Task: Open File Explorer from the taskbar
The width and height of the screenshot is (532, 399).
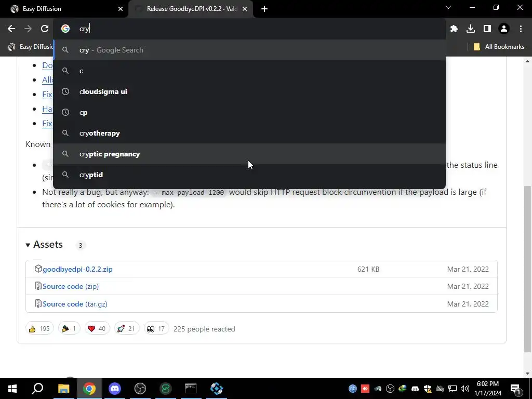Action: click(x=63, y=389)
